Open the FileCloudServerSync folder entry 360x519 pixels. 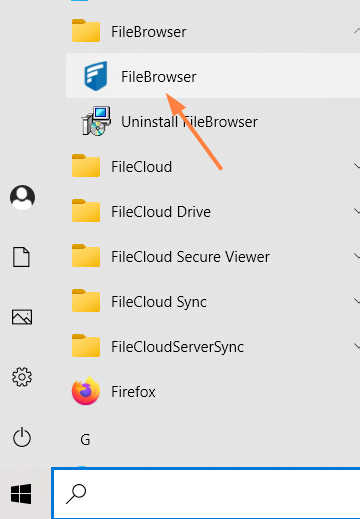(x=213, y=346)
